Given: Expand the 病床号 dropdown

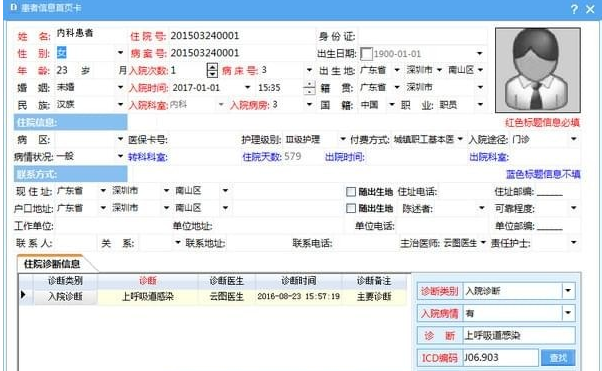Looking at the screenshot, I should click(309, 70).
